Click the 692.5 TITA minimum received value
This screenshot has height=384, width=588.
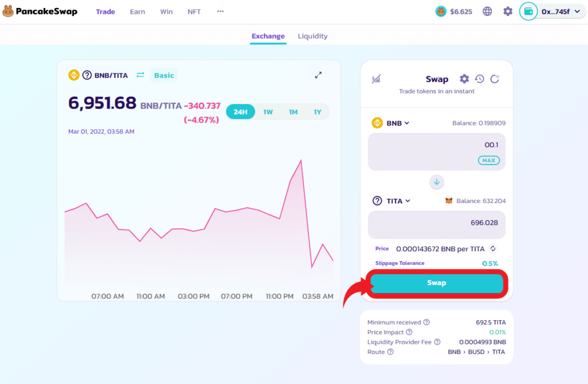(491, 322)
